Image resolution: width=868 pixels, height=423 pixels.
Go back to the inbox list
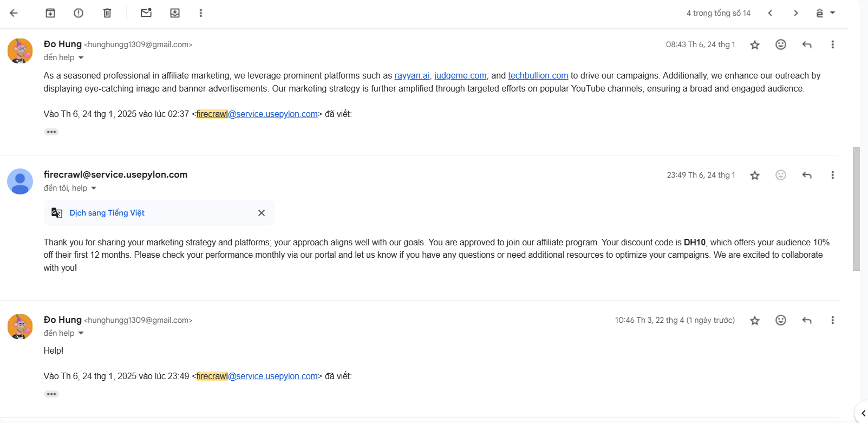coord(14,13)
